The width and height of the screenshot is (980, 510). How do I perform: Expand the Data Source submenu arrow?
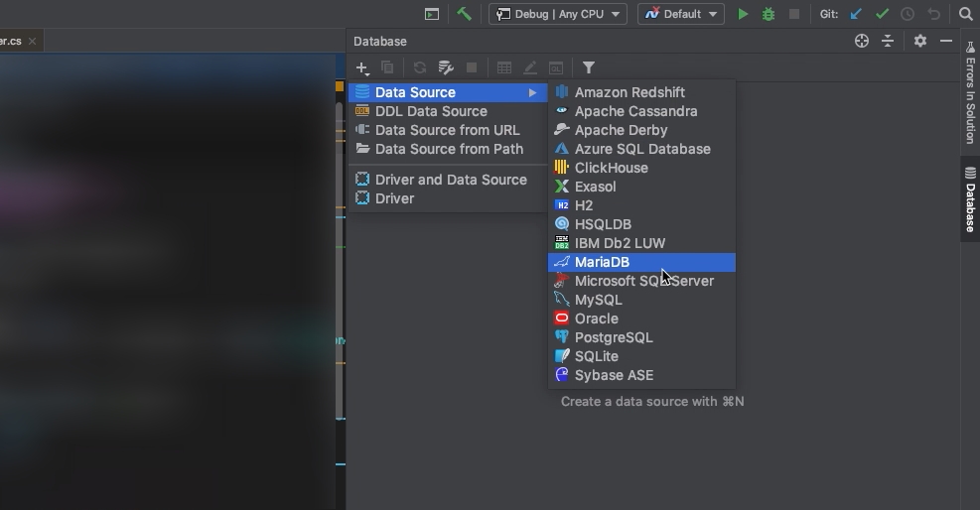point(532,92)
